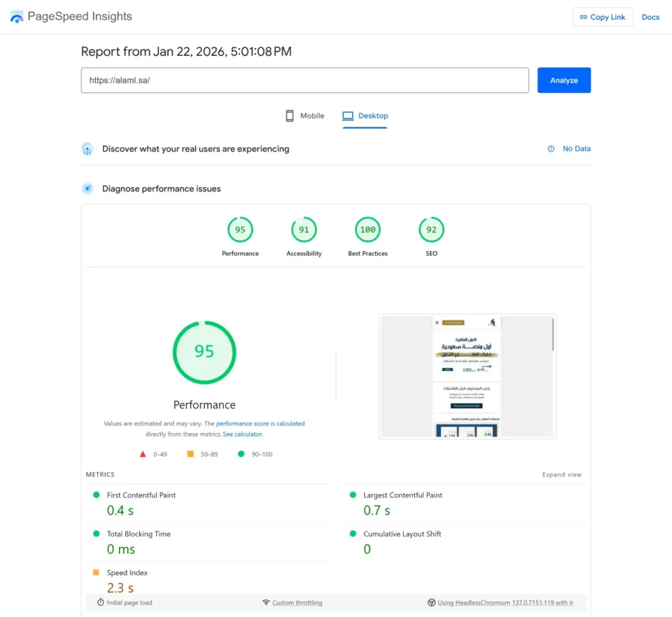Click the analyzed page screenshot thumbnail
The width and height of the screenshot is (672, 617).
pyautogui.click(x=467, y=375)
